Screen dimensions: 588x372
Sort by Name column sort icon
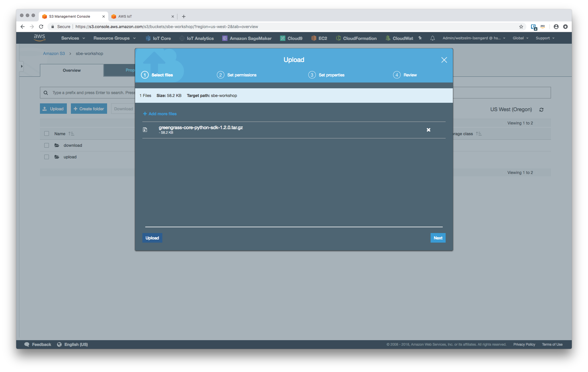point(71,134)
